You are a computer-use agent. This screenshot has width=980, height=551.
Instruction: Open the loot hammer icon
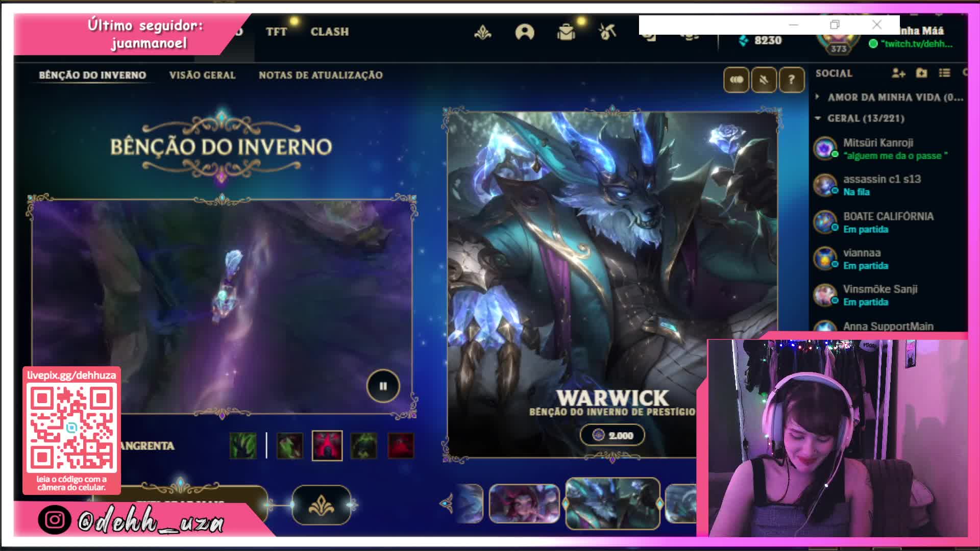[x=607, y=32]
